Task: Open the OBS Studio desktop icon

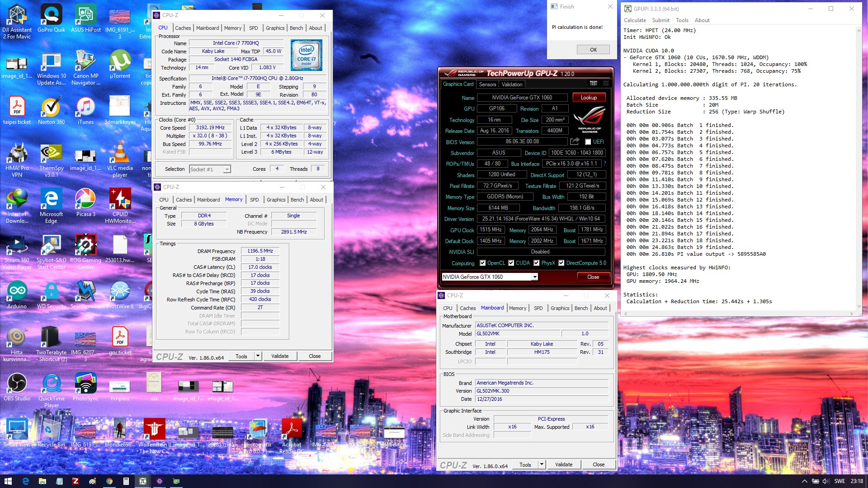Action: tap(17, 387)
